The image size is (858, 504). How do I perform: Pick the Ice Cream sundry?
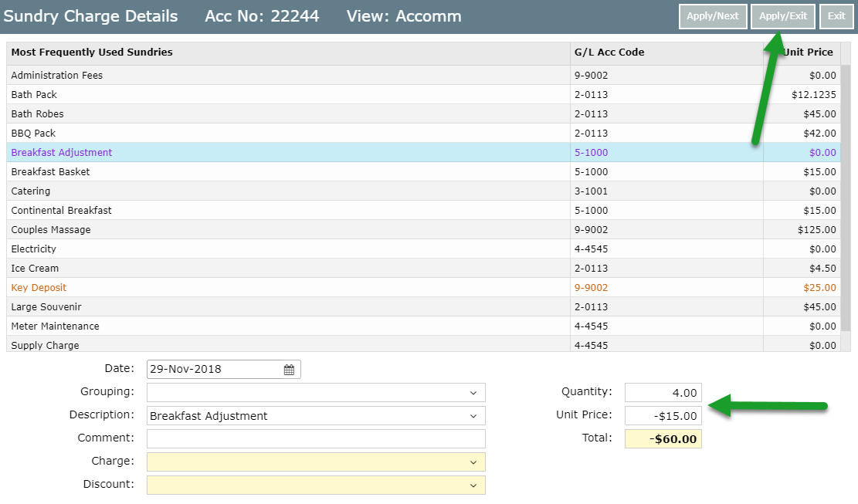point(423,269)
